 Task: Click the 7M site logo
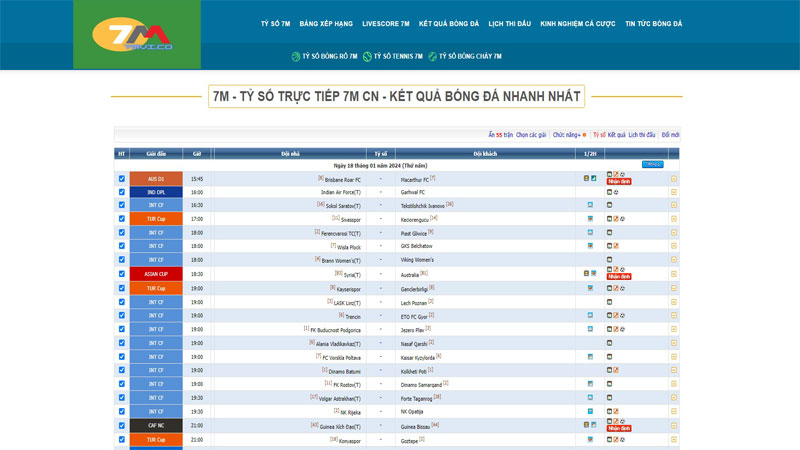(132, 36)
